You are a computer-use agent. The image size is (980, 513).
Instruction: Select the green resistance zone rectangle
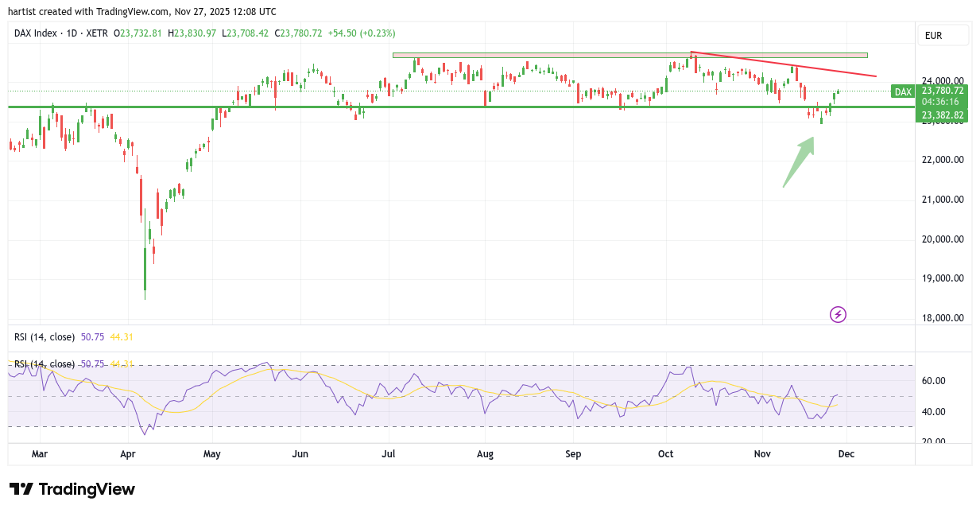(x=629, y=55)
